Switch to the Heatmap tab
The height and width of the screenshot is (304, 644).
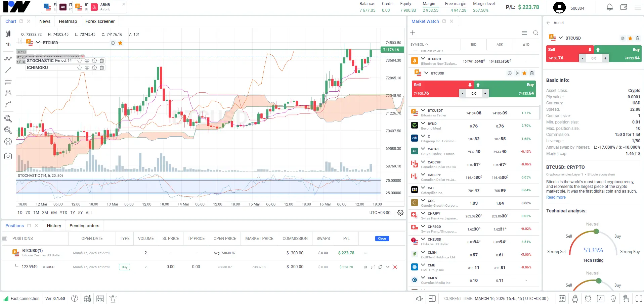[68, 21]
